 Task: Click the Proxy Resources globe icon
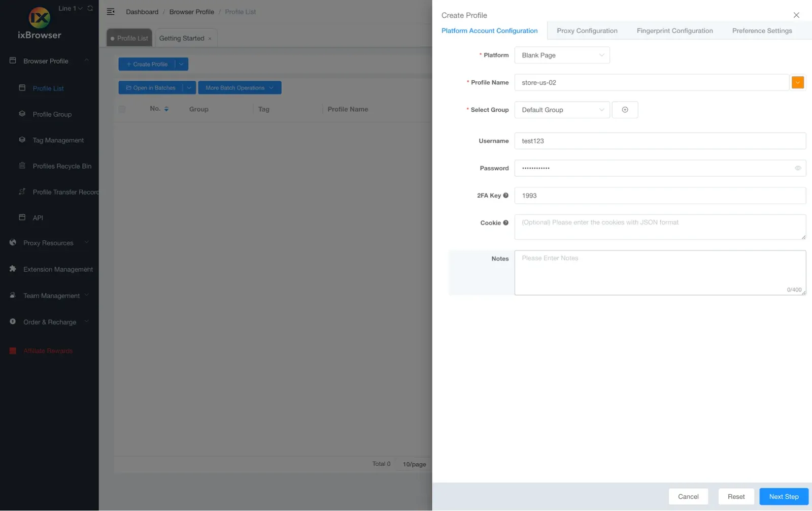[13, 243]
